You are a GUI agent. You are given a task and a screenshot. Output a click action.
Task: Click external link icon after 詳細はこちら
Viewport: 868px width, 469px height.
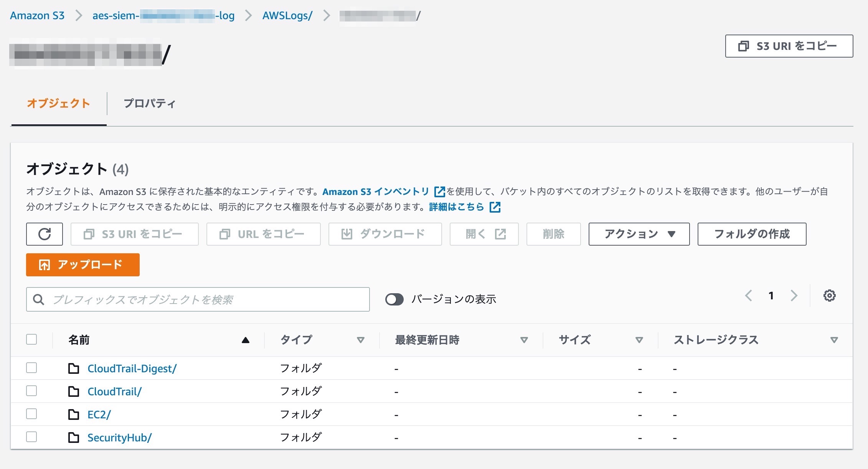(x=495, y=207)
